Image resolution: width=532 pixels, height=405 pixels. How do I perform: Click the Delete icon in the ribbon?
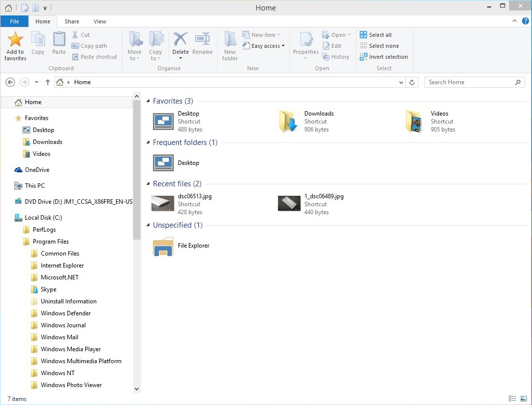click(180, 40)
